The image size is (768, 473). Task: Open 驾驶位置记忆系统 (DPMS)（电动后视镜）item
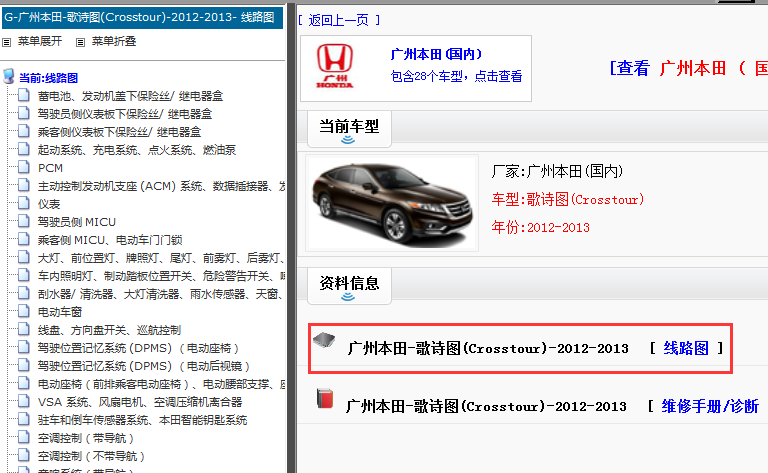[x=144, y=366]
